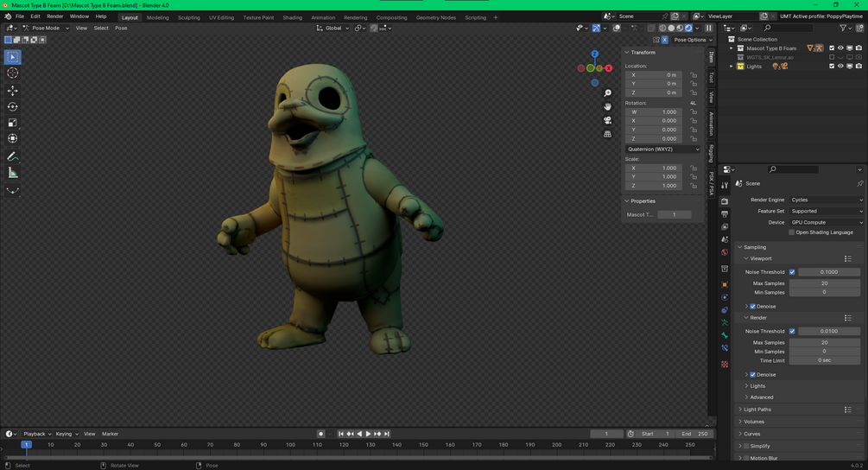Enable Open Shading Language checkbox
This screenshot has height=470, width=868.
click(791, 232)
